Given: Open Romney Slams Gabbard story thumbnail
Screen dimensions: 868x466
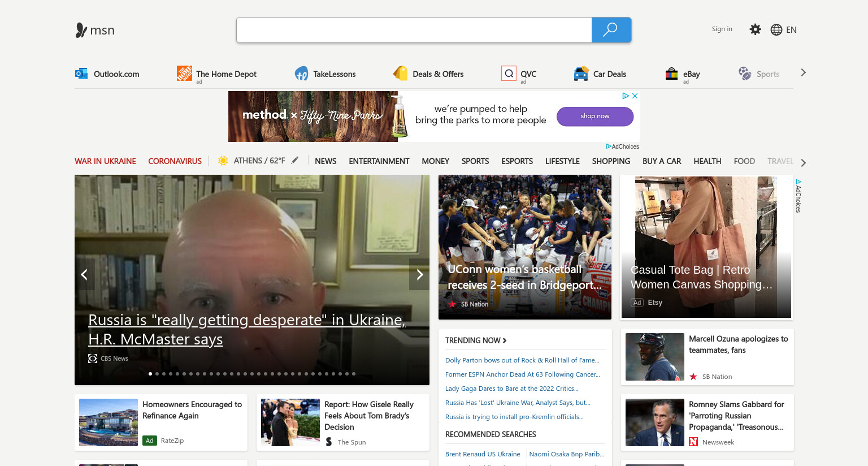Looking at the screenshot, I should pyautogui.click(x=655, y=422).
